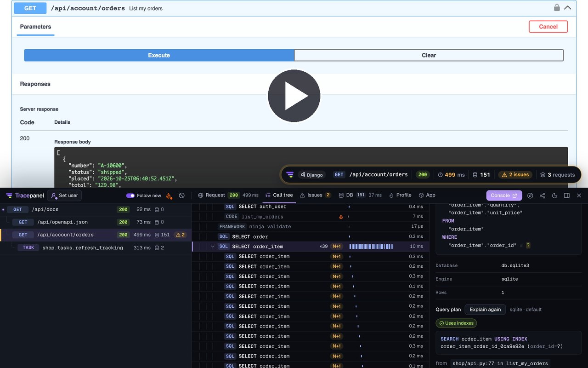The width and height of the screenshot is (588, 368).
Task: Click the 151 database queries indicator in floating bar
Action: tap(481, 175)
